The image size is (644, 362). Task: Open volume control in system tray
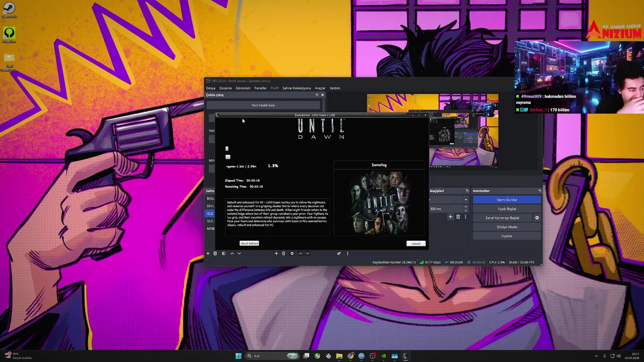click(x=618, y=356)
